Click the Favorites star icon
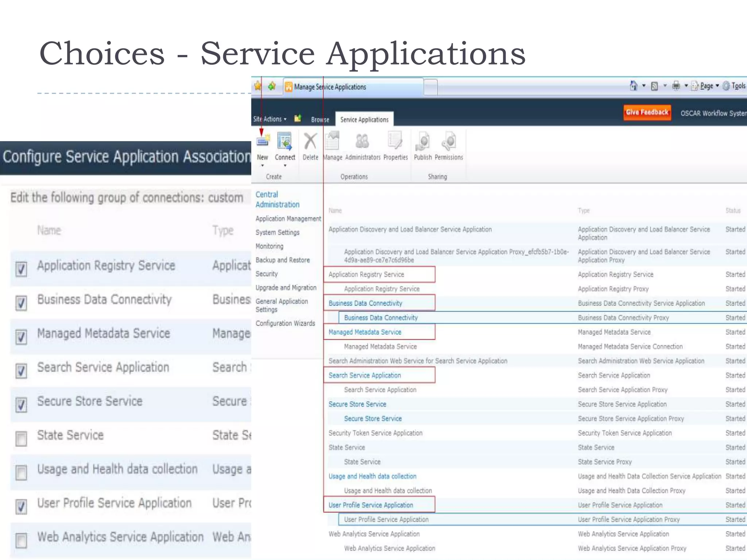The height and width of the screenshot is (560, 747). click(258, 86)
